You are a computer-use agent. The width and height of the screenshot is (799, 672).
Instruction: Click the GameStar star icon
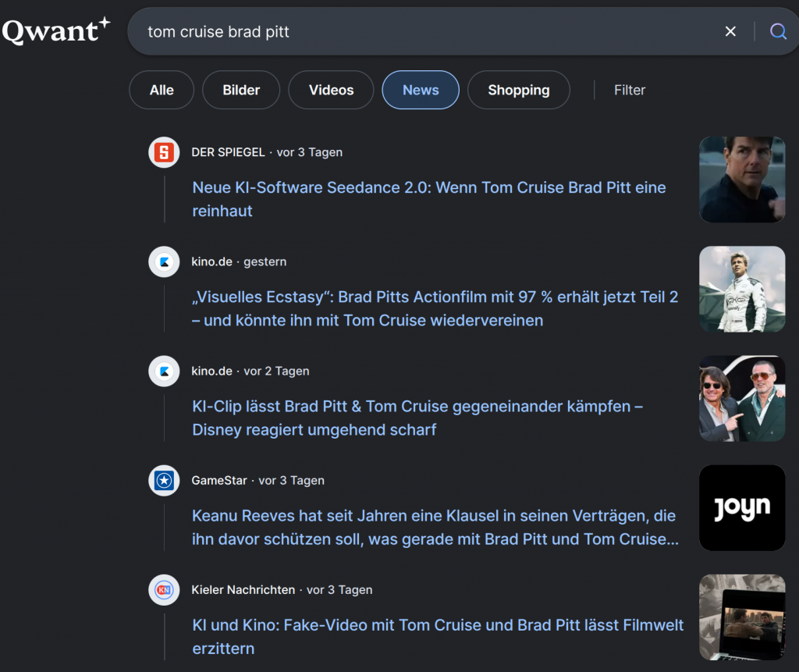point(164,480)
